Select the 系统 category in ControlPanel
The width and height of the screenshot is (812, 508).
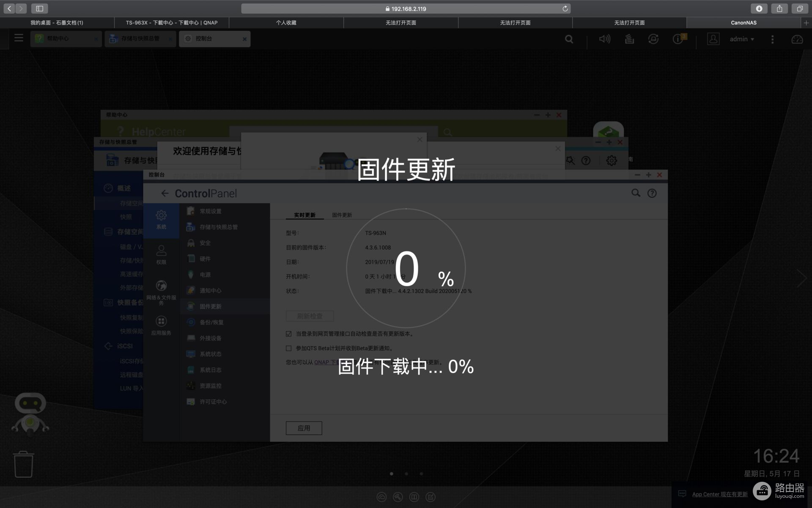point(161,220)
